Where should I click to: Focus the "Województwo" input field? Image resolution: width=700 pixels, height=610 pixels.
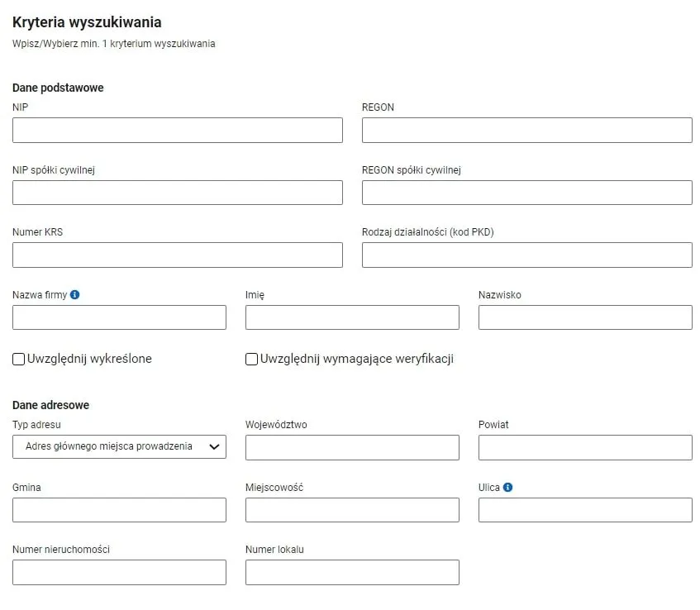pos(352,446)
